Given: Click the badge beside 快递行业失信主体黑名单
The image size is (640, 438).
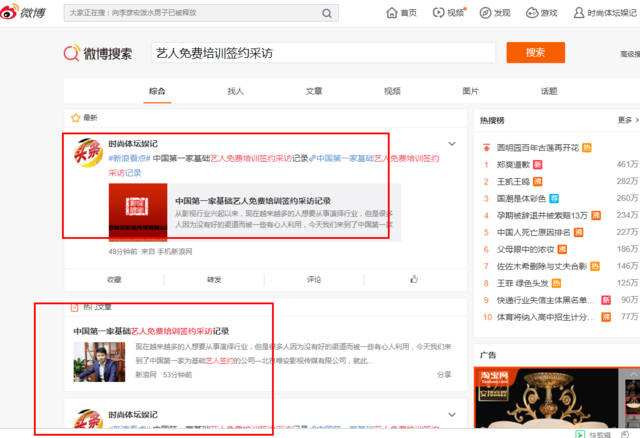Looking at the screenshot, I should tap(606, 300).
